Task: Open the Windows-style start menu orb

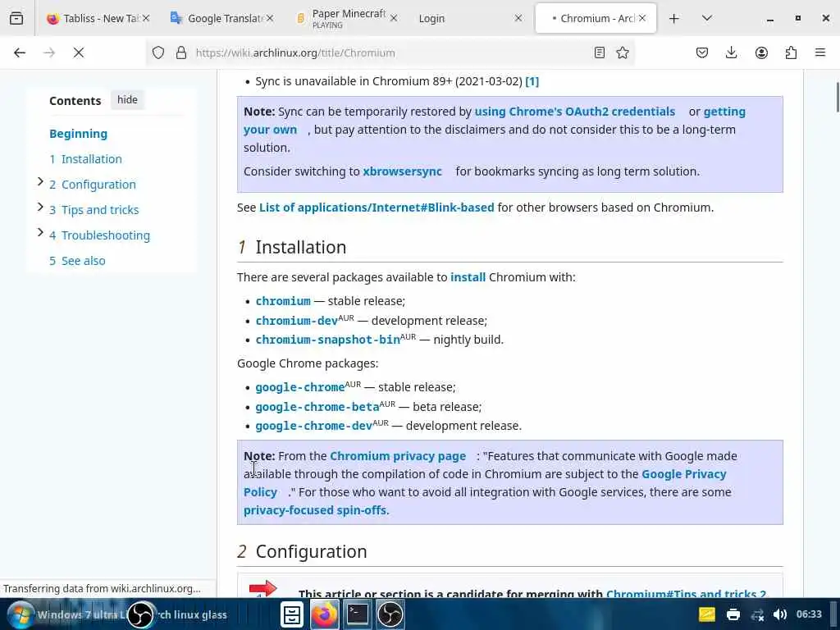Action: pos(21,614)
